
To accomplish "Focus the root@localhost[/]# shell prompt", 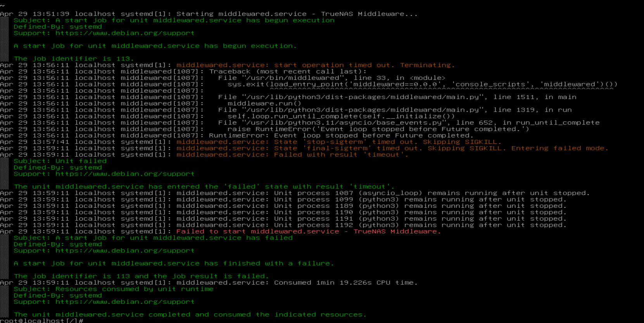I will coord(41,320).
